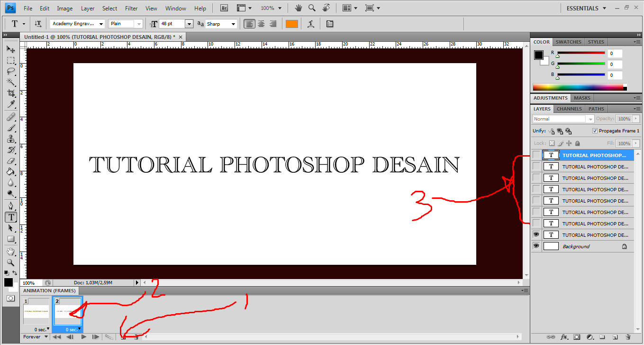Viewport: 644px width, 345px height.
Task: Click the create warped text icon
Action: (x=311, y=24)
